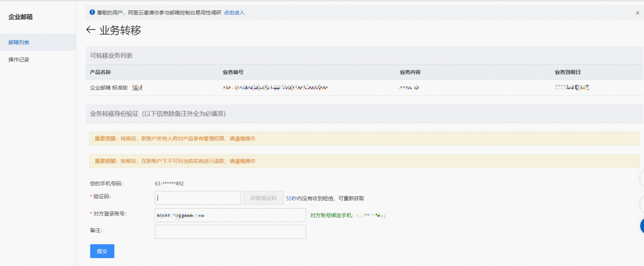Open 操作记录 in the sidebar
The width and height of the screenshot is (644, 266).
pyautogui.click(x=19, y=60)
